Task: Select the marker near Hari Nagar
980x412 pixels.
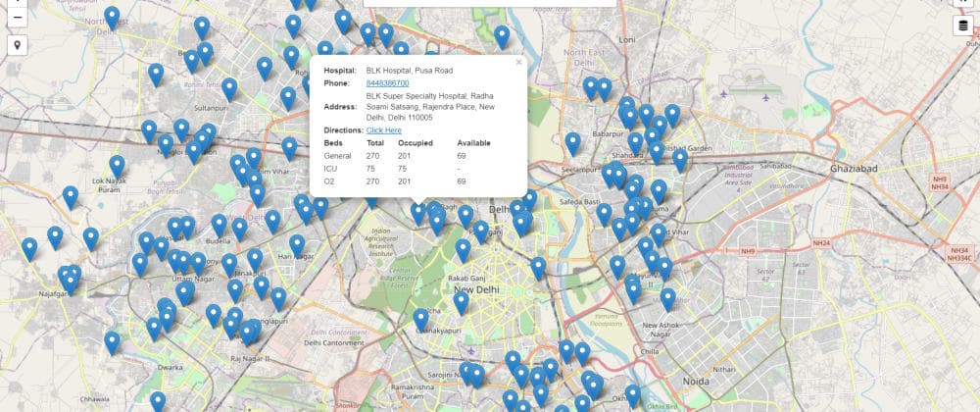Action: (x=297, y=244)
